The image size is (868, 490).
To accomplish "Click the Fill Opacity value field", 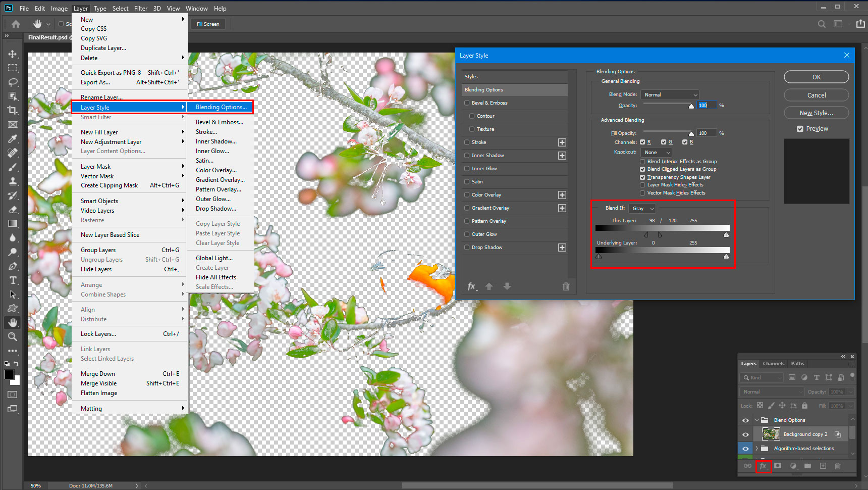I will click(707, 133).
